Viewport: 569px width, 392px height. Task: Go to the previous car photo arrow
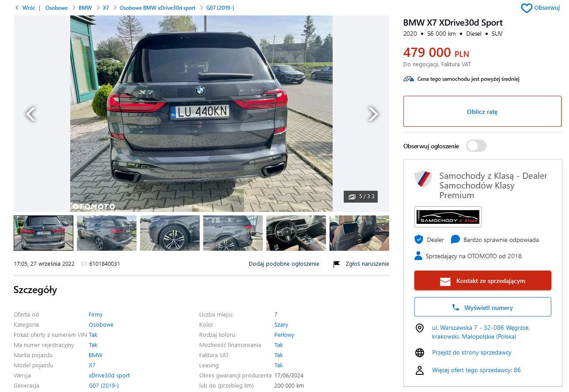(30, 114)
